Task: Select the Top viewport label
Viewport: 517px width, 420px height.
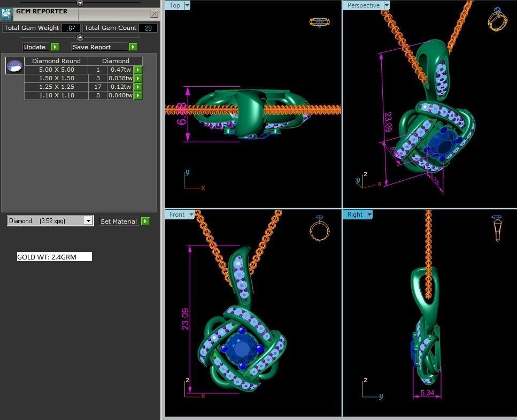Action: [175, 5]
